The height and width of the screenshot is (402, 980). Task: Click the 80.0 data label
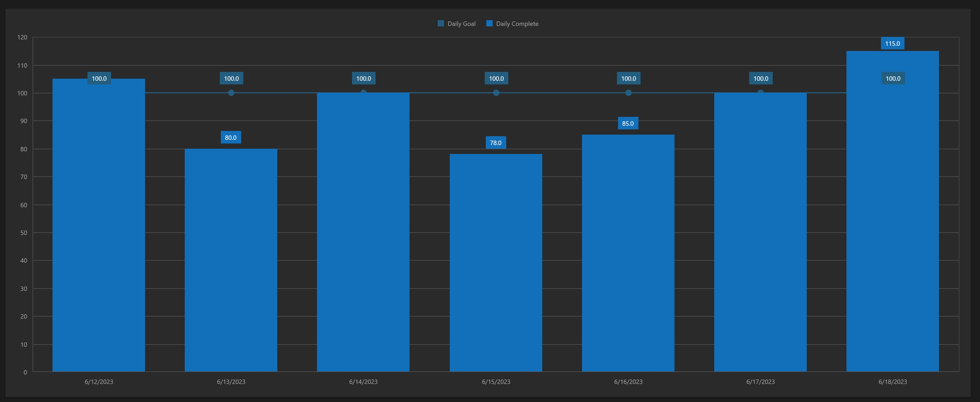(230, 137)
